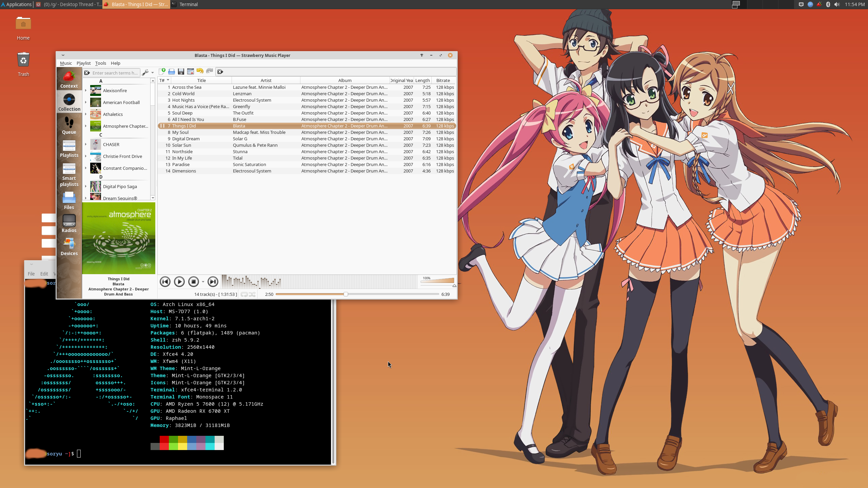Image resolution: width=868 pixels, height=488 pixels.
Task: Expand the CHASER artist
Action: 86,144
